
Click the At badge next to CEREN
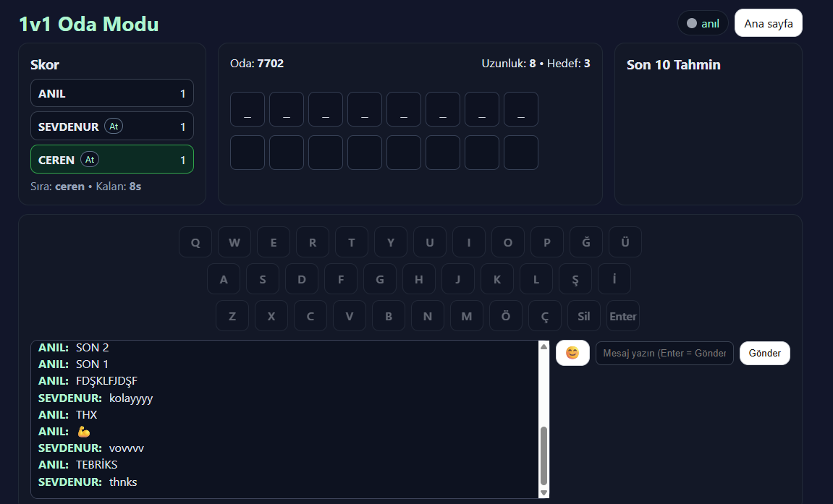tap(90, 160)
